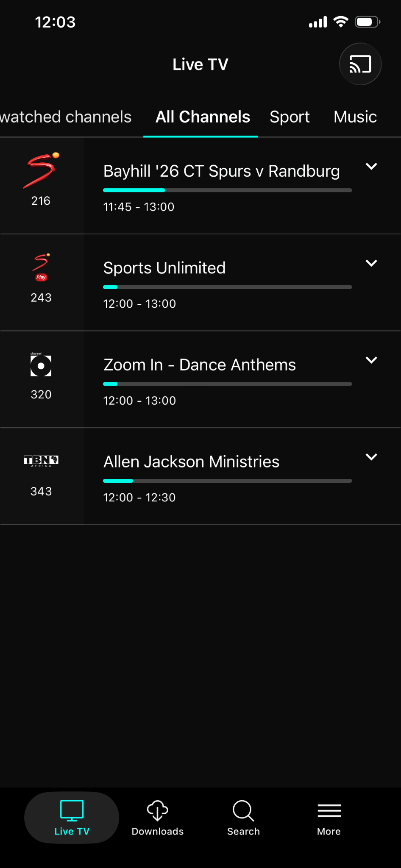
Task: Expand Bayhill '26 CT Spurs v Randburg details
Action: point(371,167)
